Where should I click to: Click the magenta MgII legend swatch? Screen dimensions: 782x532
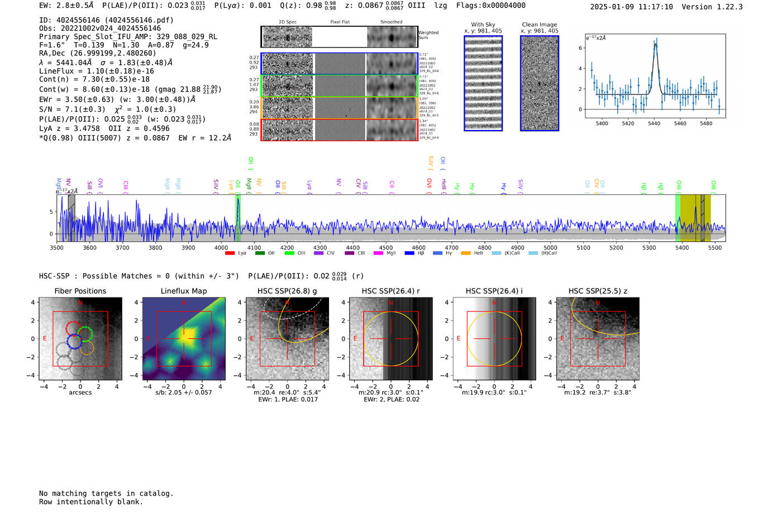pyautogui.click(x=379, y=253)
